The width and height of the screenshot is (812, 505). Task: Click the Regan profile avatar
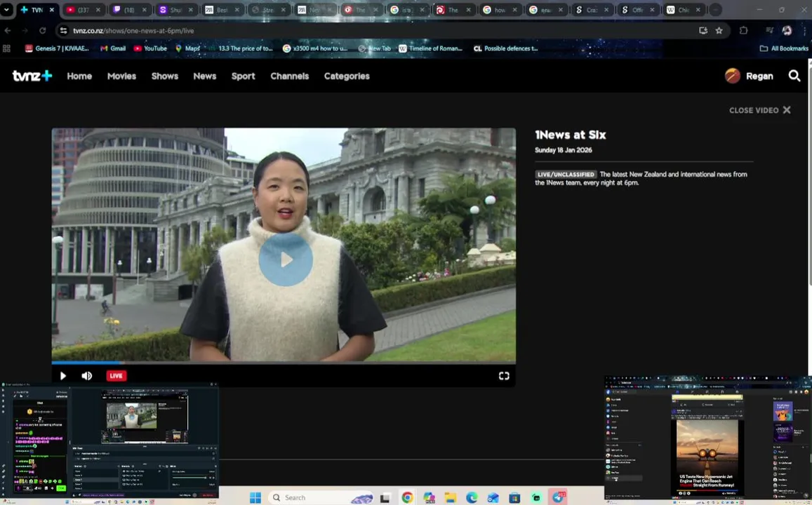pos(732,76)
